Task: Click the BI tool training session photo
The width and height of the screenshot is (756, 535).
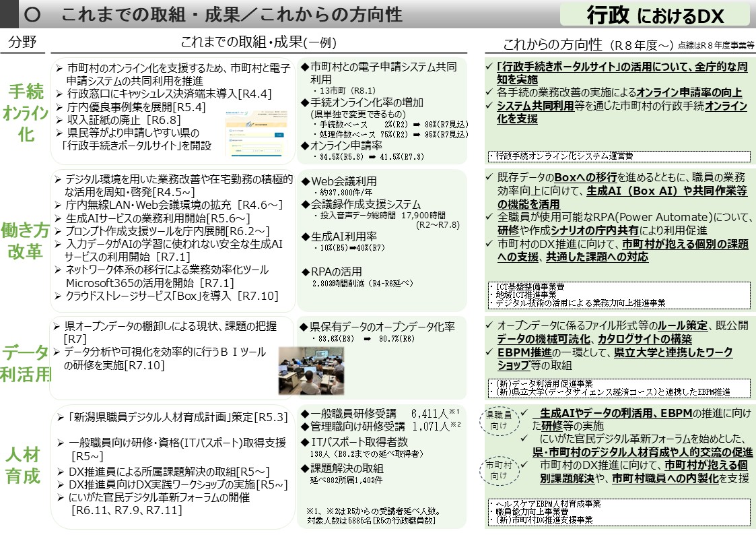Action: click(x=311, y=371)
